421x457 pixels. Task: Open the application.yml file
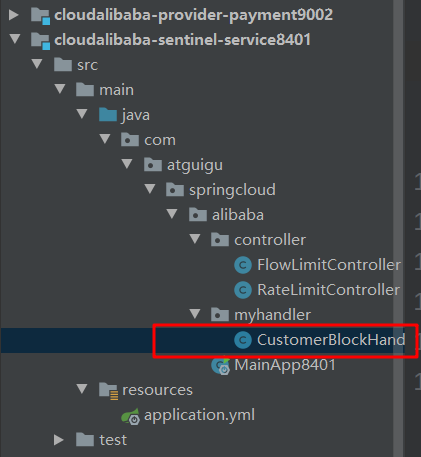[199, 415]
